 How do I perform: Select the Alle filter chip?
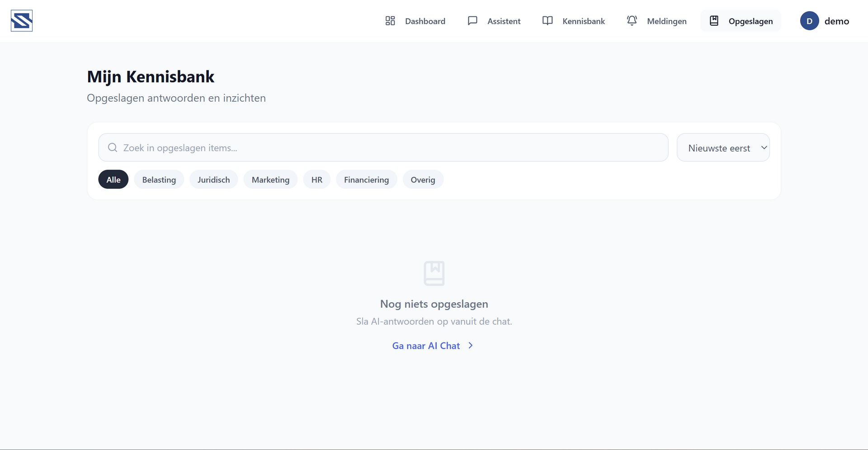pos(113,179)
